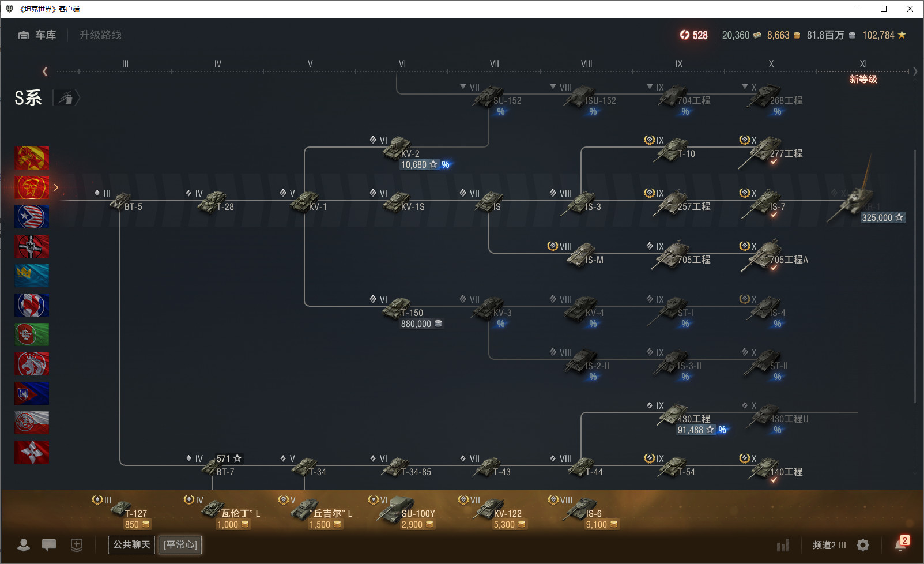Select the Sweden blue crown nation flag
This screenshot has height=564, width=924.
[x=32, y=276]
